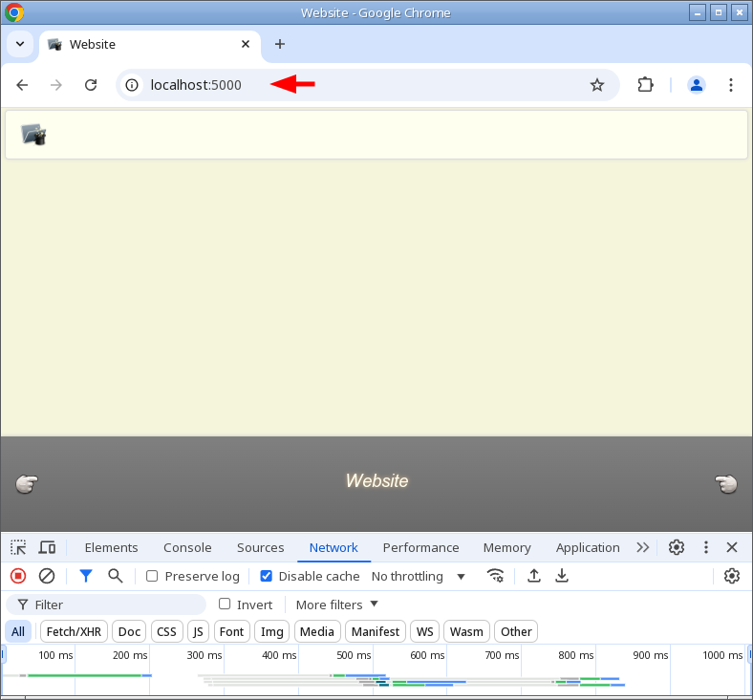Filter requests by Other
The width and height of the screenshot is (753, 700).
coord(516,631)
